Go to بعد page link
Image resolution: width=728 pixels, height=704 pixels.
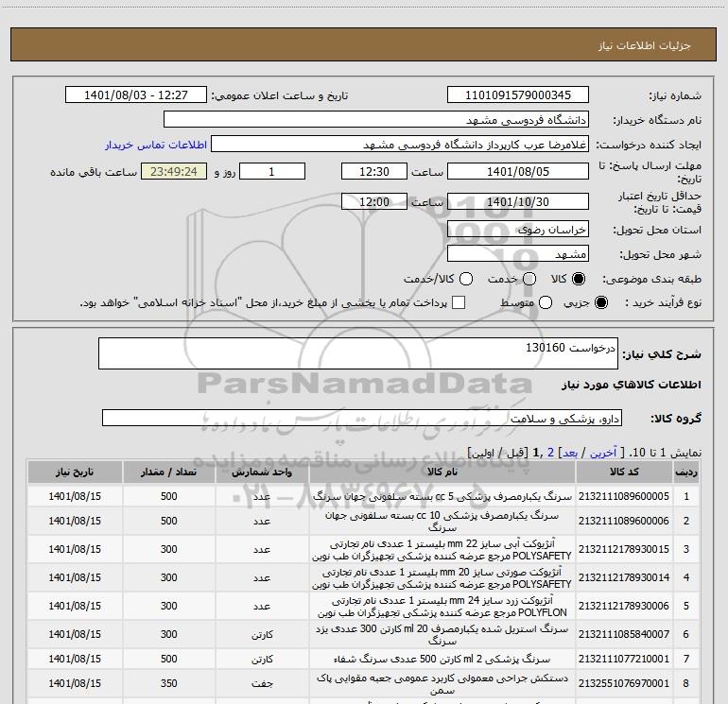570,453
